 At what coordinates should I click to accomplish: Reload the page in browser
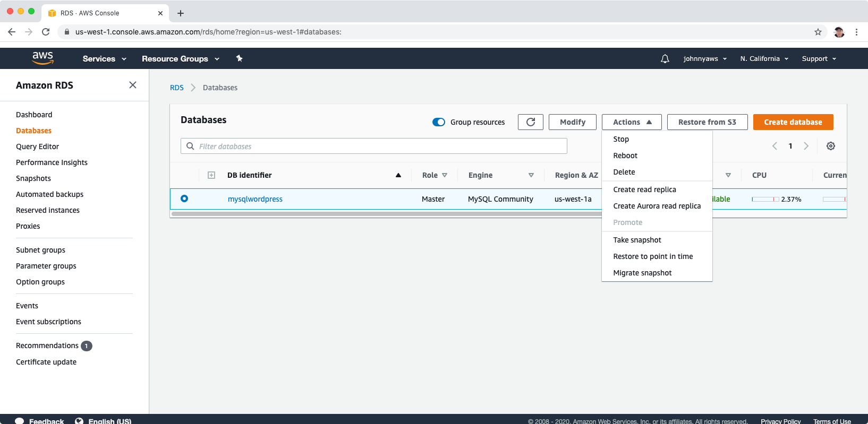pyautogui.click(x=46, y=32)
